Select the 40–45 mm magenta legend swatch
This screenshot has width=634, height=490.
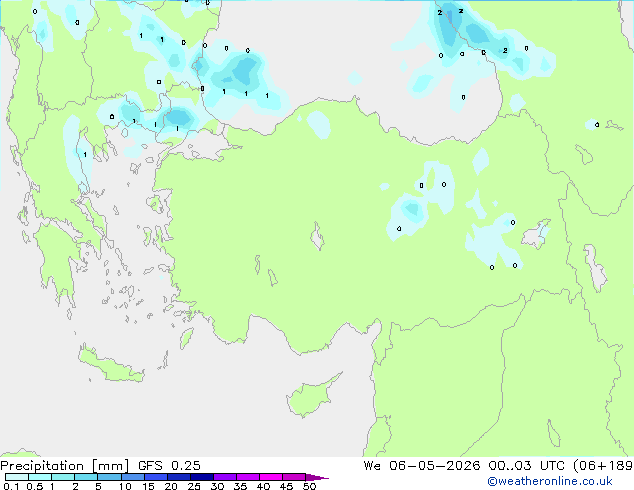(271, 477)
